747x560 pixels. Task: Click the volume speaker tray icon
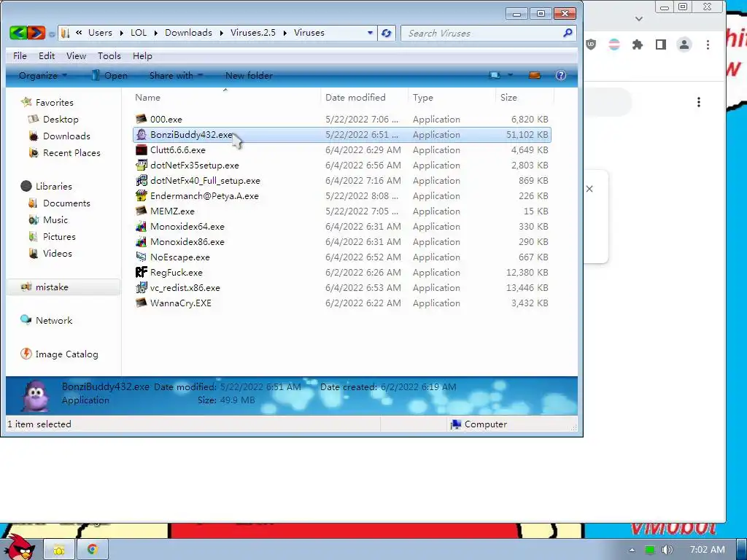point(667,550)
